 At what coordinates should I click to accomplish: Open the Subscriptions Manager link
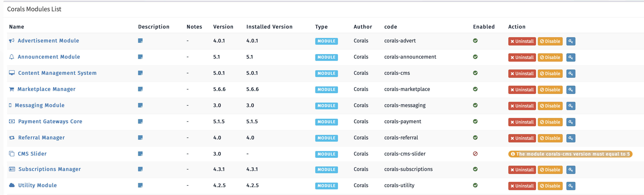49,169
